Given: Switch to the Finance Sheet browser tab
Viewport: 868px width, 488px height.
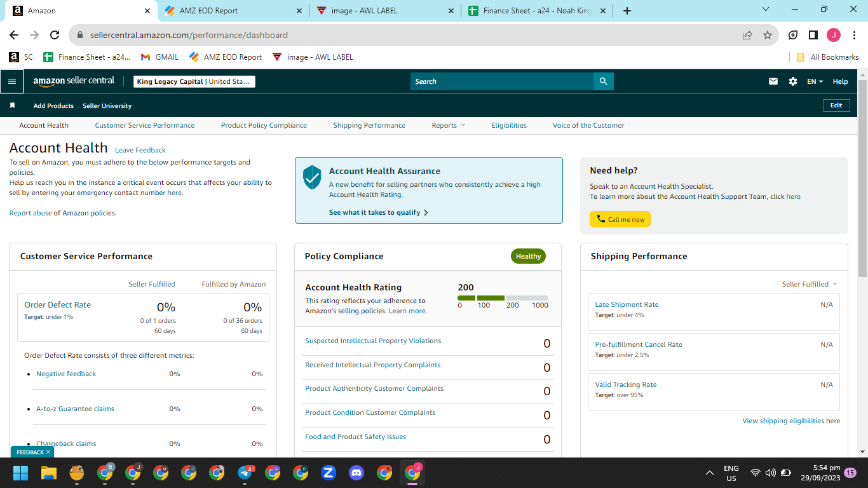Looking at the screenshot, I should pyautogui.click(x=536, y=11).
